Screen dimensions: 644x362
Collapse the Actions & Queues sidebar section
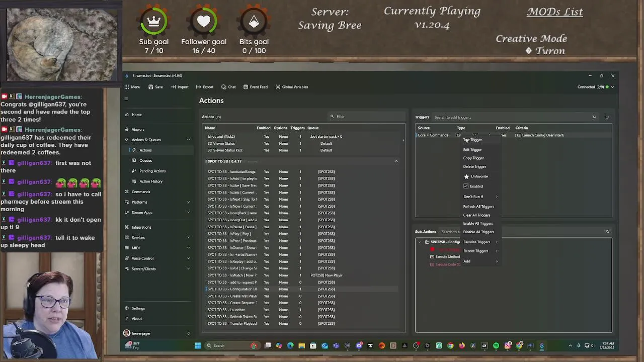[188, 140]
